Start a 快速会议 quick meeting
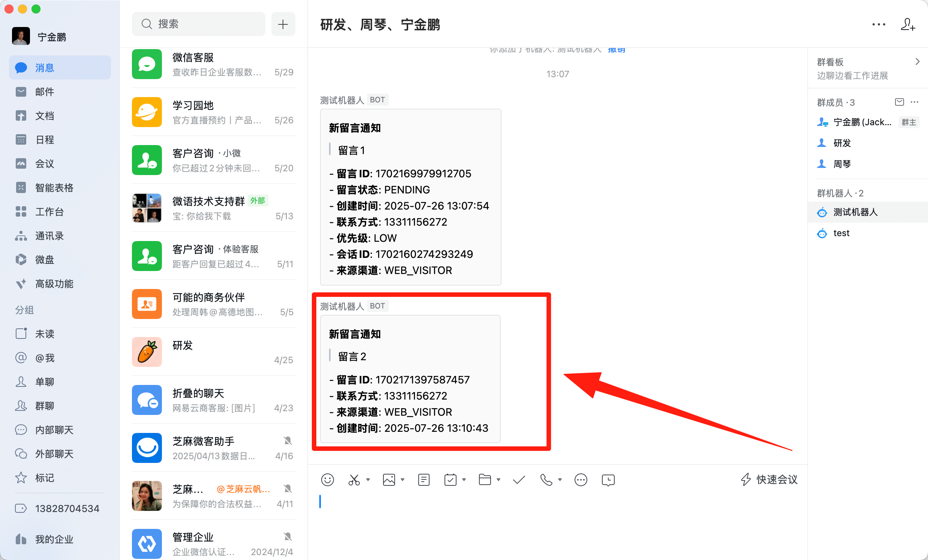 tap(769, 480)
